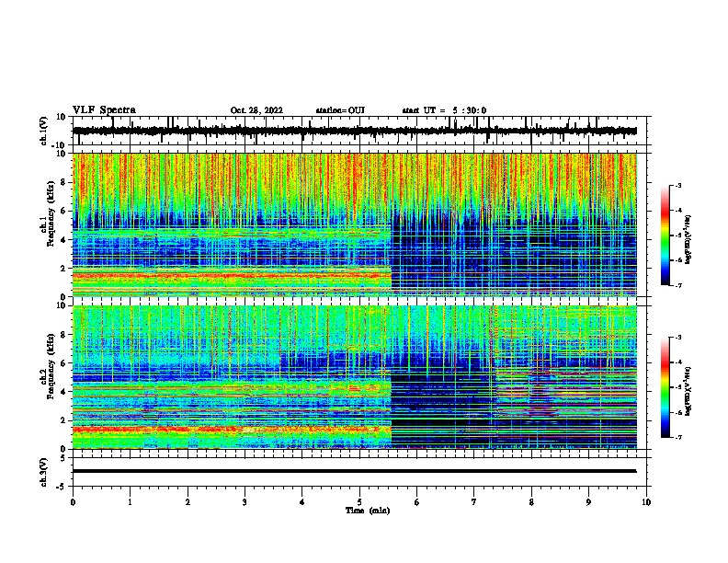Click the 'start UT = 5:30:0' label
Screen dimensions: 728x563
[x=444, y=110]
